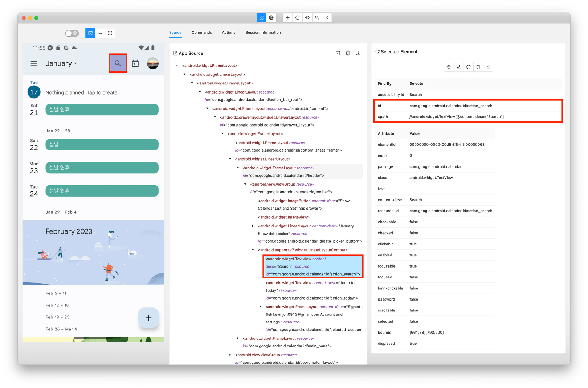Viewport: 588px width, 388px height.
Task: Expand the main_pane FrameLayout node
Action: 238,338
